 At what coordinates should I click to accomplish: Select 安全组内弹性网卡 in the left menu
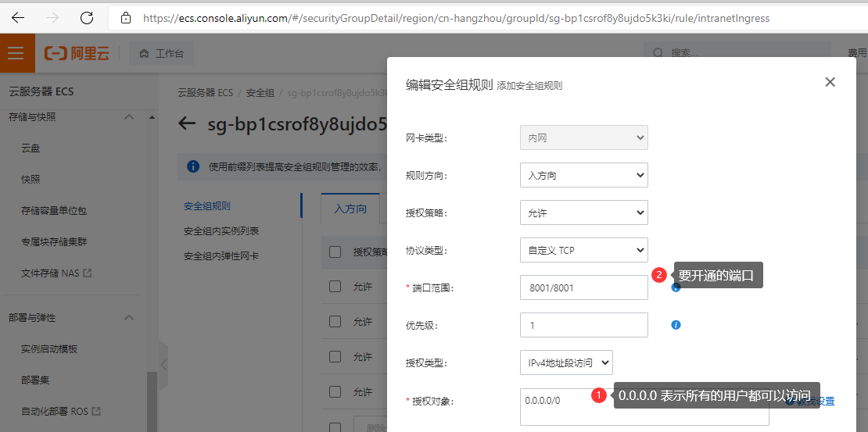click(x=221, y=255)
